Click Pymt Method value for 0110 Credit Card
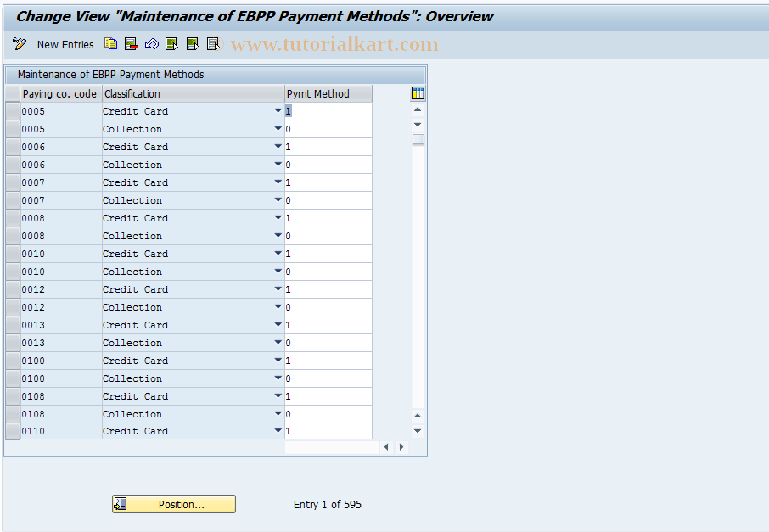This screenshot has height=532, width=769. [328, 431]
